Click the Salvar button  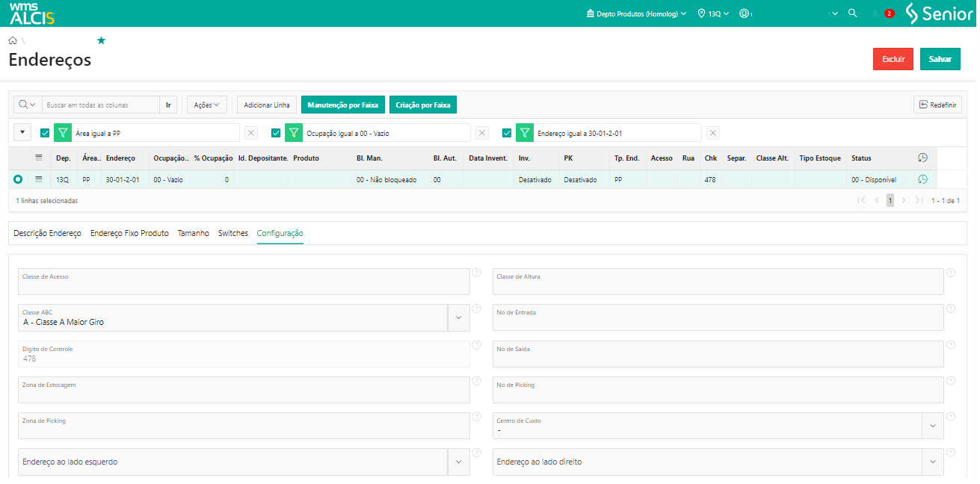tap(940, 59)
